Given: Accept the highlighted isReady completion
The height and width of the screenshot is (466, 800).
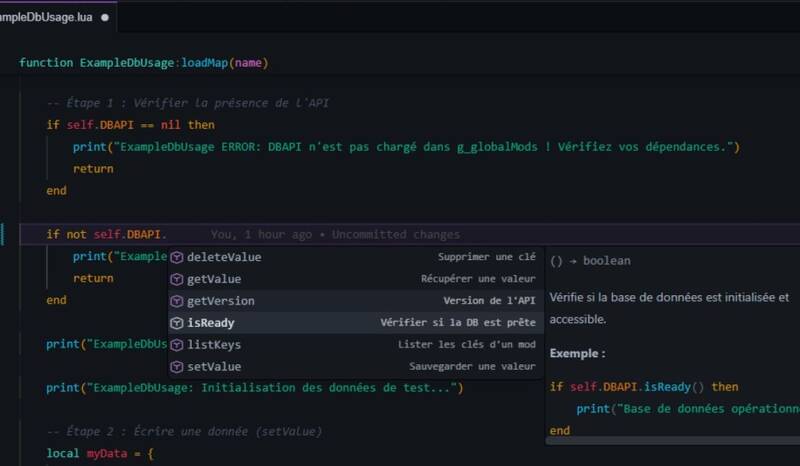Looking at the screenshot, I should 211,323.
